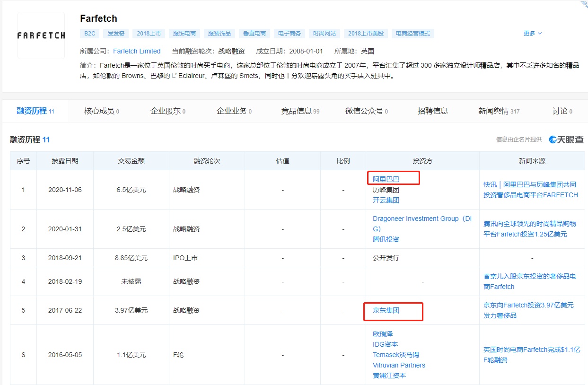Click the 交易金额 column header
This screenshot has width=588, height=385.
[x=132, y=161]
